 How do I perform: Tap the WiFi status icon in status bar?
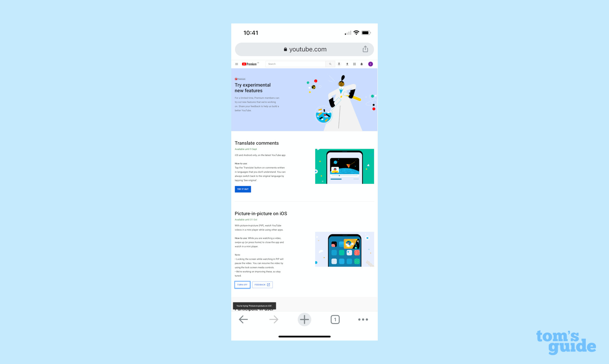pyautogui.click(x=356, y=32)
